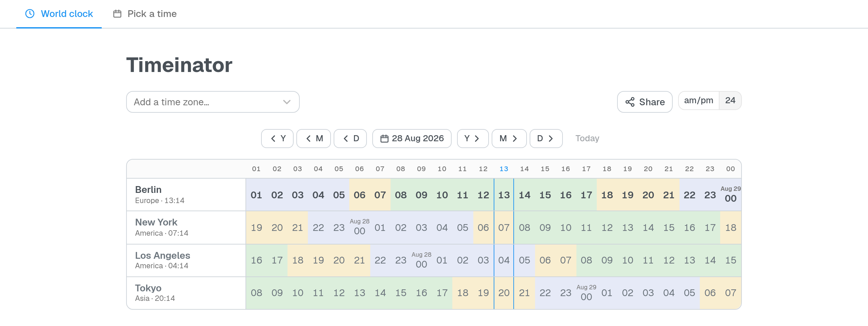Click Los Angeles hour 04 cell
868x326 pixels.
pyautogui.click(x=504, y=260)
